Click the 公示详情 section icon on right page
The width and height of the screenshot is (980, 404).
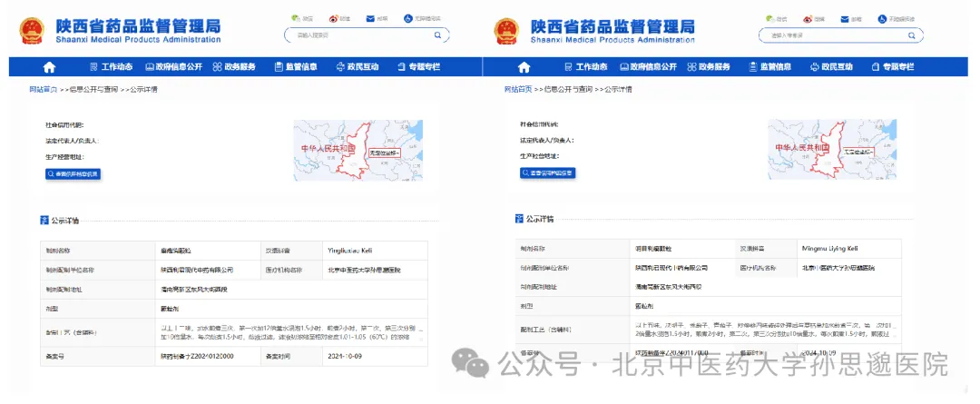[519, 218]
